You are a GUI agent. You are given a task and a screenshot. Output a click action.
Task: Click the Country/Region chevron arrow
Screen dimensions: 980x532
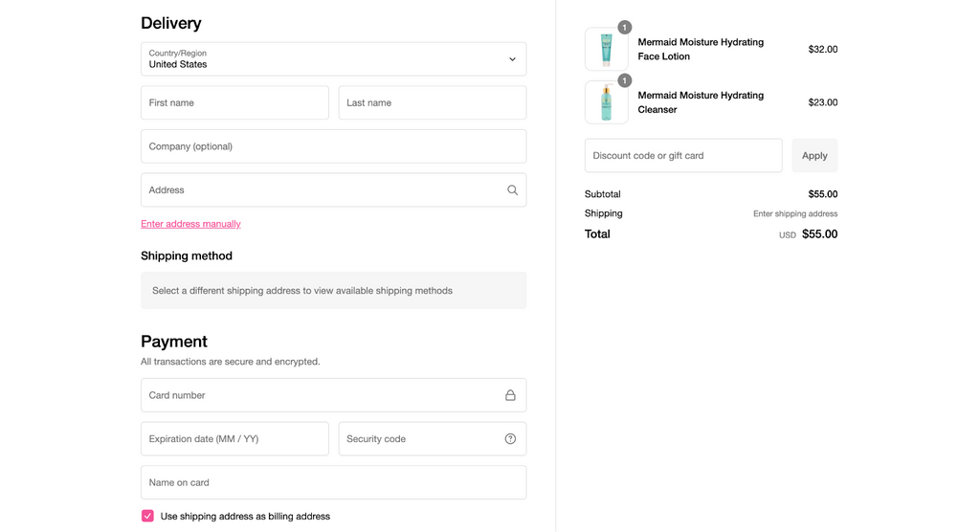pos(512,59)
